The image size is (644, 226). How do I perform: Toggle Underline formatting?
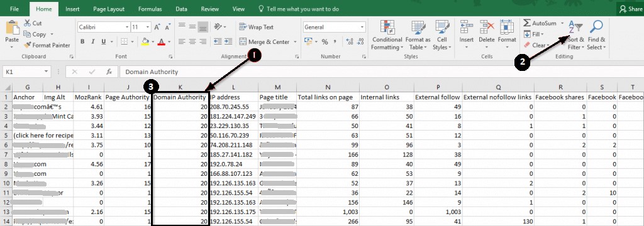click(104, 42)
